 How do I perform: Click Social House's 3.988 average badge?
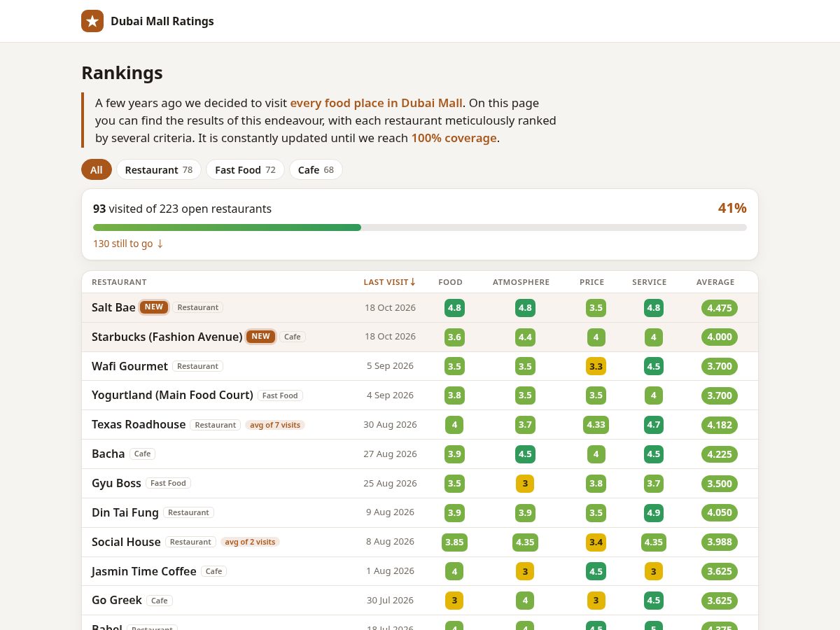click(720, 542)
